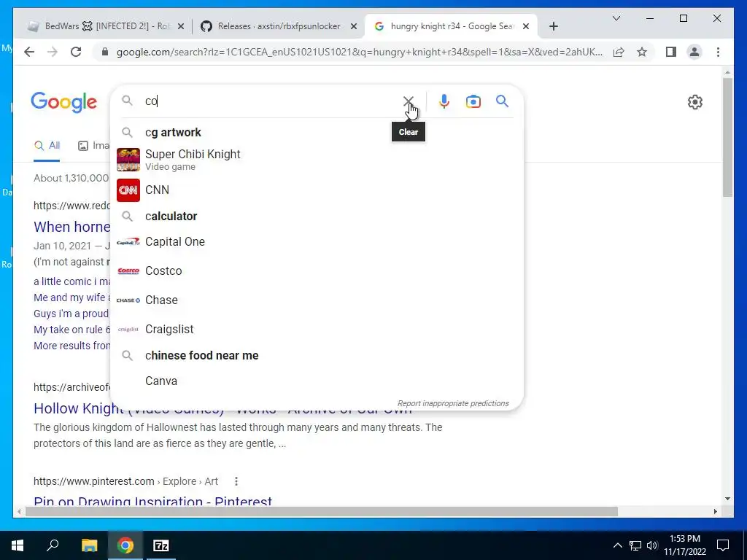The width and height of the screenshot is (747, 560).
Task: Go forward in browser history
Action: click(x=52, y=52)
